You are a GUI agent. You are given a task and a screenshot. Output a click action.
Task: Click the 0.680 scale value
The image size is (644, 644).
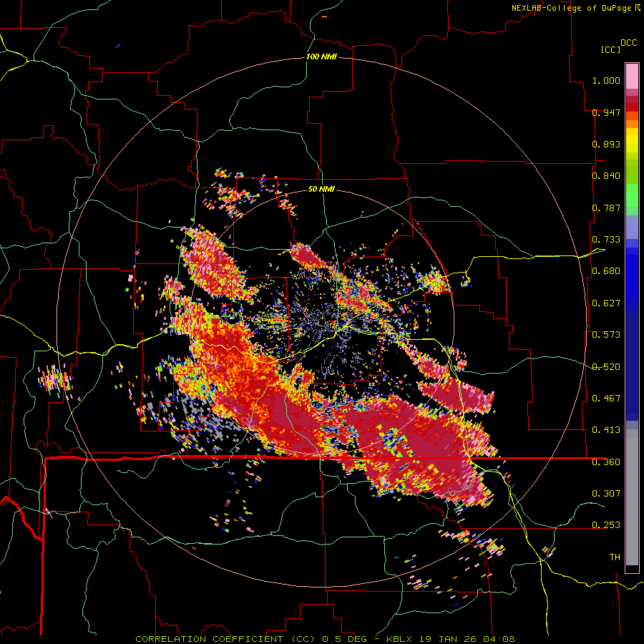[x=606, y=270]
